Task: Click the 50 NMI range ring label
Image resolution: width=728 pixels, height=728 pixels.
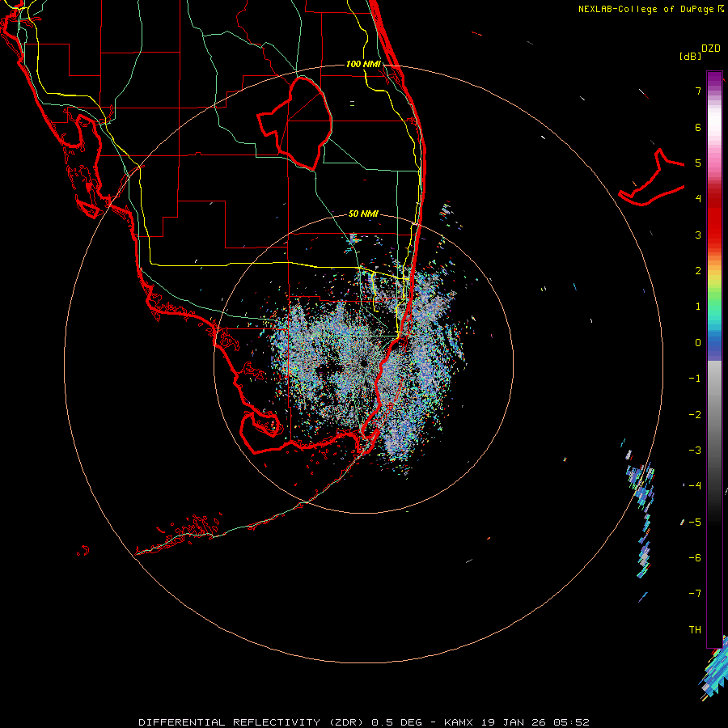Action: coord(363,214)
